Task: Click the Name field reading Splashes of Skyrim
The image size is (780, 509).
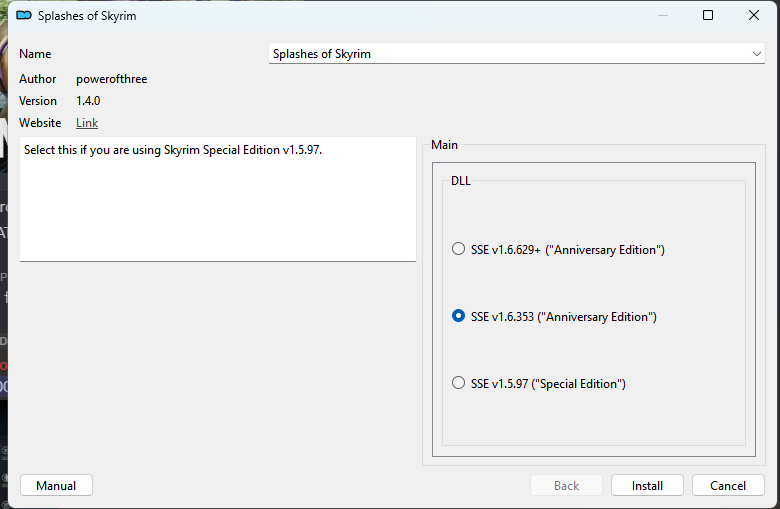Action: point(516,54)
